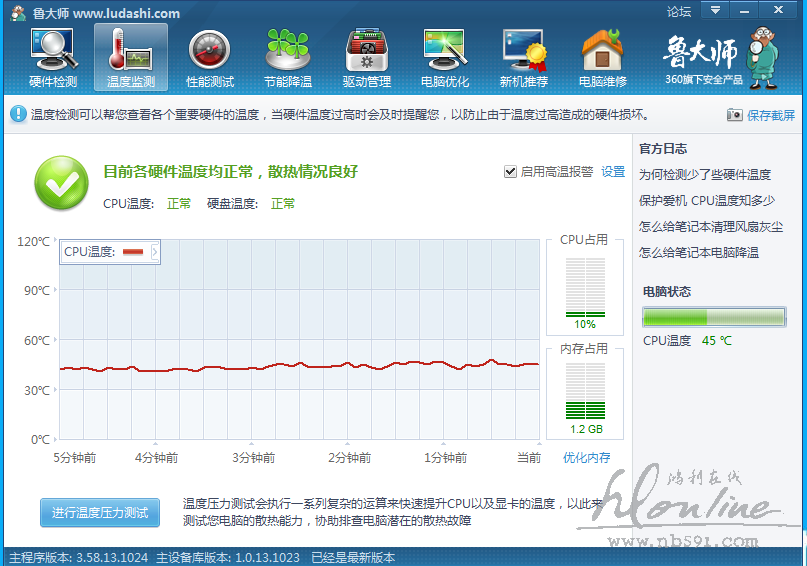Image resolution: width=807 pixels, height=566 pixels.
Task: Click the 内存占用 memory usage meter
Action: [x=585, y=392]
